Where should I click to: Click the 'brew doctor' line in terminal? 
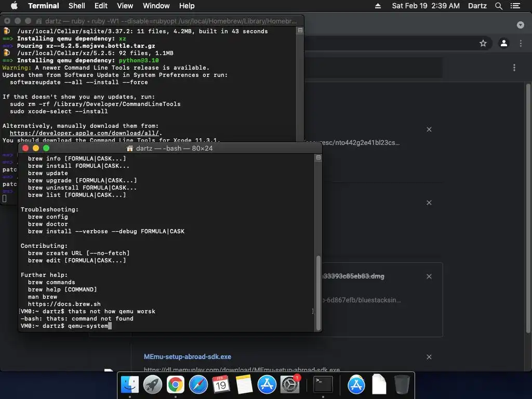[x=48, y=224]
